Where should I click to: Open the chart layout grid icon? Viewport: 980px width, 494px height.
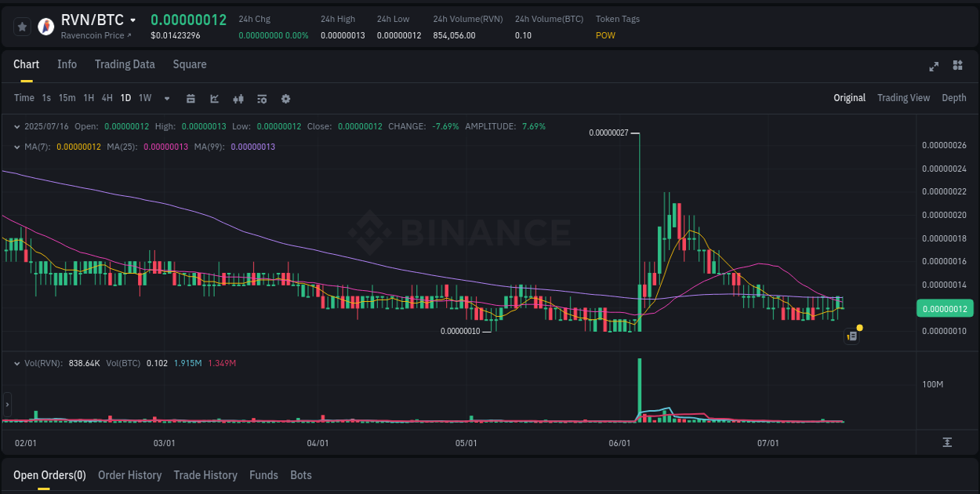(x=957, y=67)
